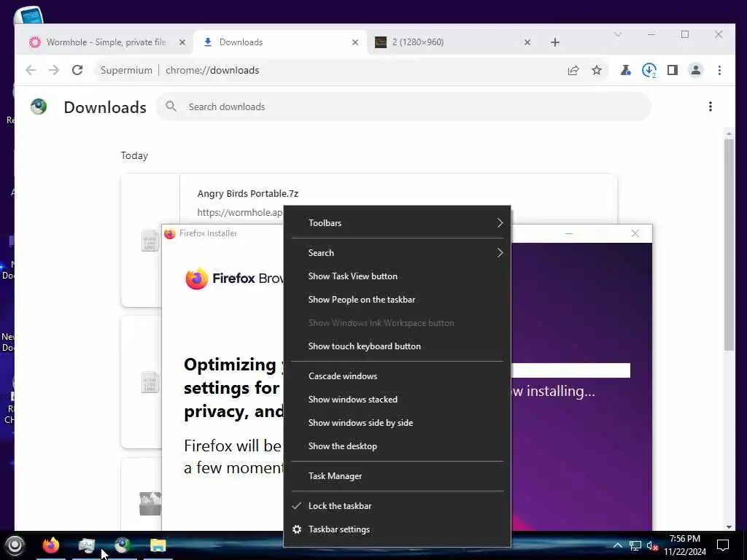The height and width of the screenshot is (560, 747).
Task: Expand the Toolbars submenu arrow
Action: click(x=500, y=223)
